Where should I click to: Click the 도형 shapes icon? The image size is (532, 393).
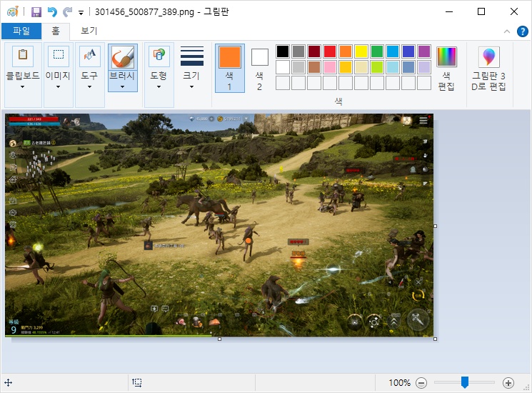pyautogui.click(x=159, y=56)
